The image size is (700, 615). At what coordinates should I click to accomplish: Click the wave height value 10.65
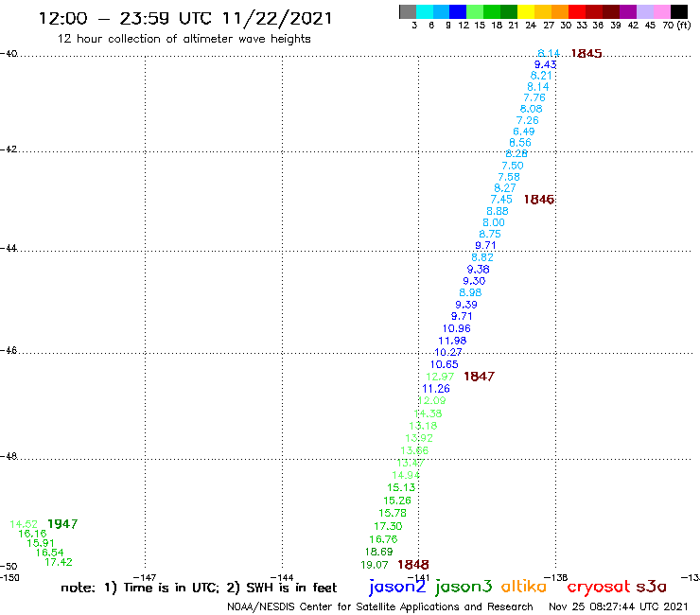[445, 365]
